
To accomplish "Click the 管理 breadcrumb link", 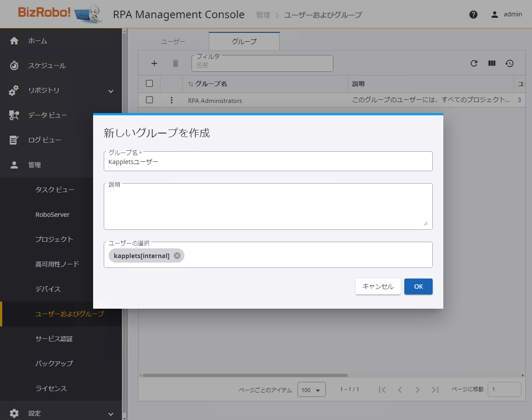I will click(x=263, y=15).
